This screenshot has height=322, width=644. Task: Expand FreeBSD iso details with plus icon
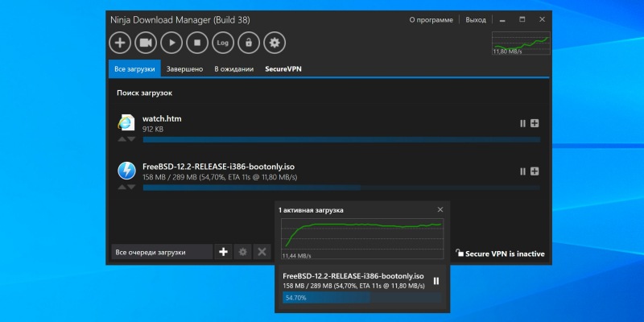535,171
